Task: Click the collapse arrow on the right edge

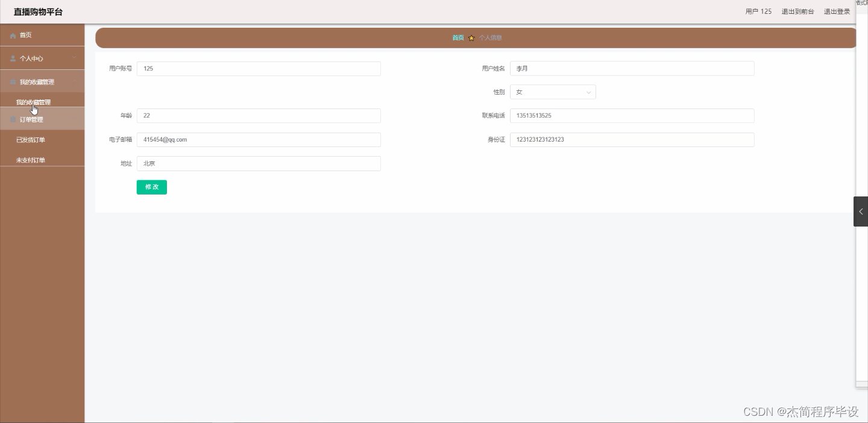Action: click(x=861, y=211)
